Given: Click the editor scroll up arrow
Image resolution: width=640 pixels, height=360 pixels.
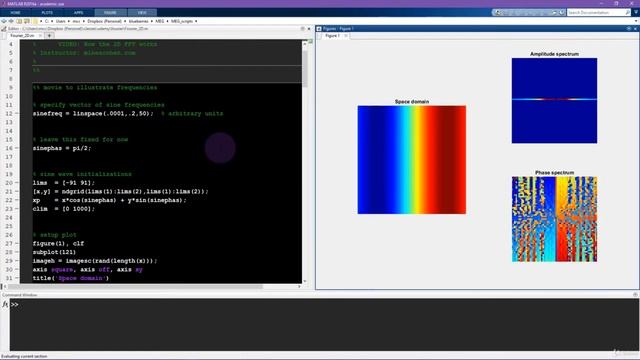Looking at the screenshot, I should (x=305, y=43).
